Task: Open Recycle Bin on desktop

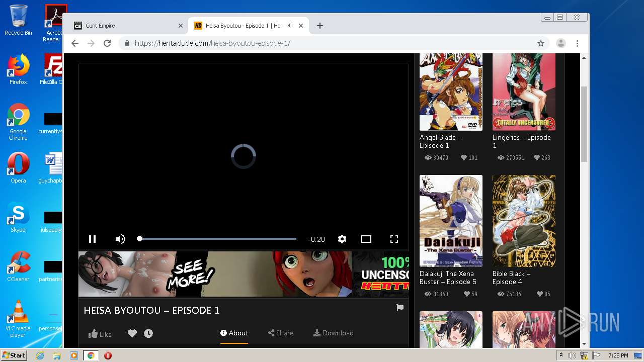Action: pos(18,20)
